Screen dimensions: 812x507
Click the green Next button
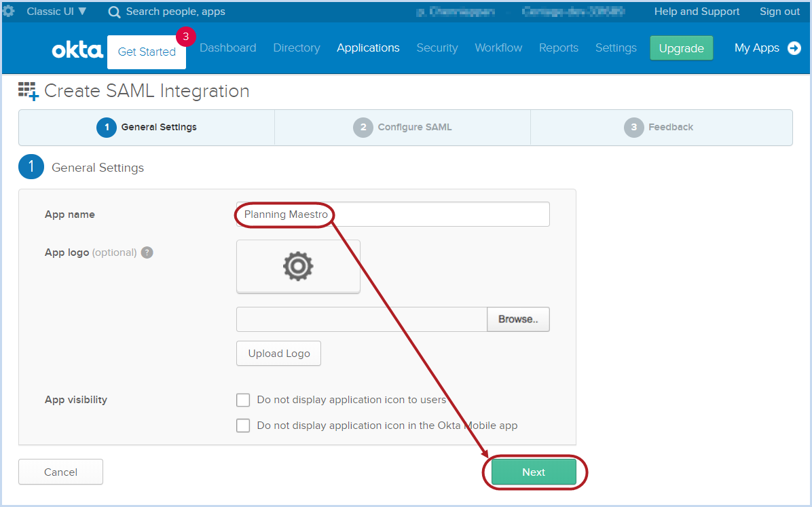point(534,472)
